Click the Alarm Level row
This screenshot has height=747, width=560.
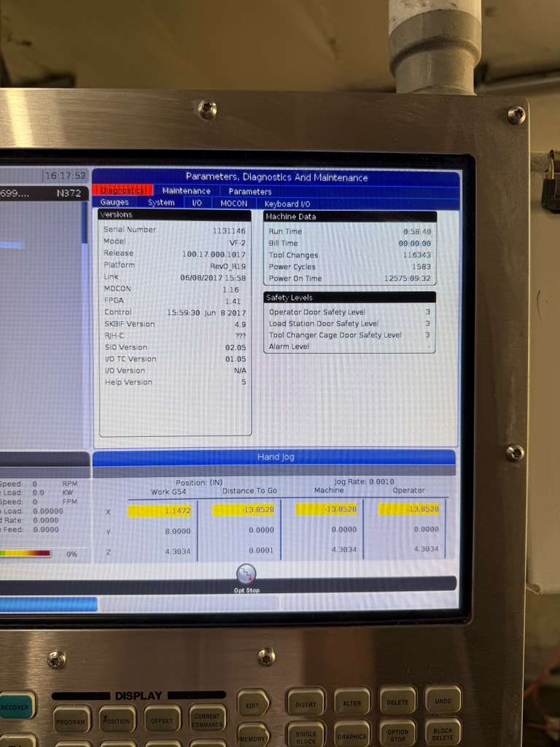tap(349, 347)
